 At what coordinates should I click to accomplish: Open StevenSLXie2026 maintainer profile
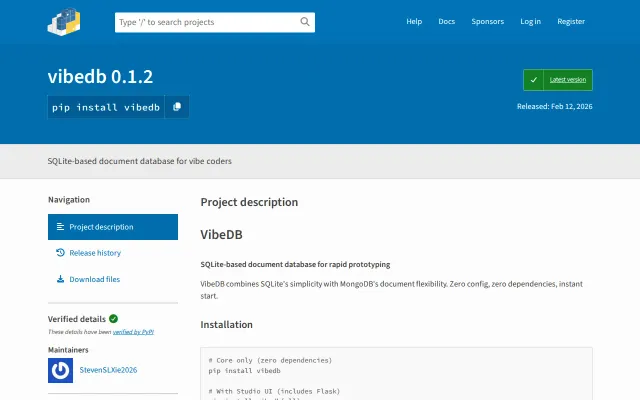108,370
